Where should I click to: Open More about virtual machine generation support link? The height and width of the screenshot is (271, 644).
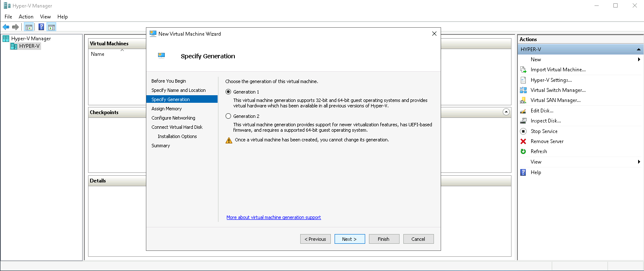click(273, 217)
